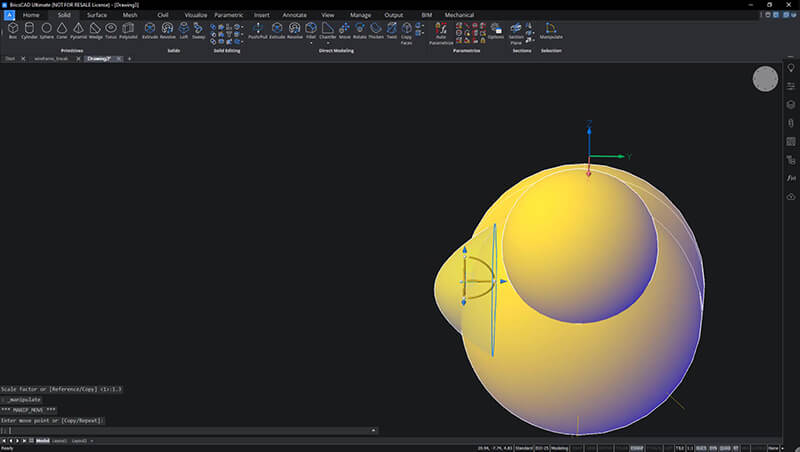Click the Section Plane tool
The image size is (800, 452).
pos(516,33)
